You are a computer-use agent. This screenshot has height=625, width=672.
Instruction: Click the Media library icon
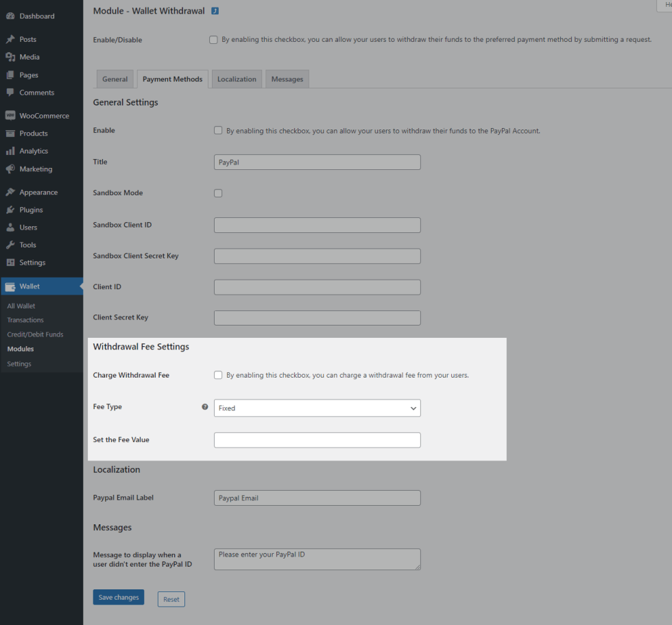pos(10,57)
